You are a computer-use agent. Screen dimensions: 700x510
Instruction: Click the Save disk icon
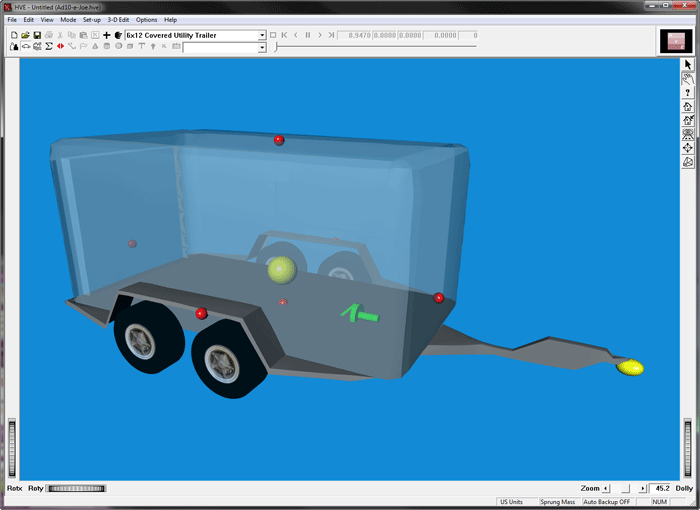tap(38, 35)
